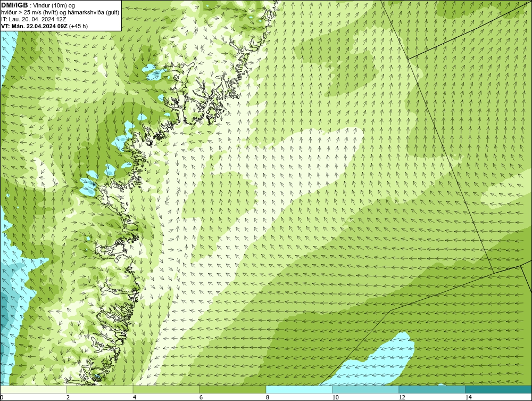This screenshot has width=532, height=401.
Task: Click the legend label 8
Action: pos(268,397)
